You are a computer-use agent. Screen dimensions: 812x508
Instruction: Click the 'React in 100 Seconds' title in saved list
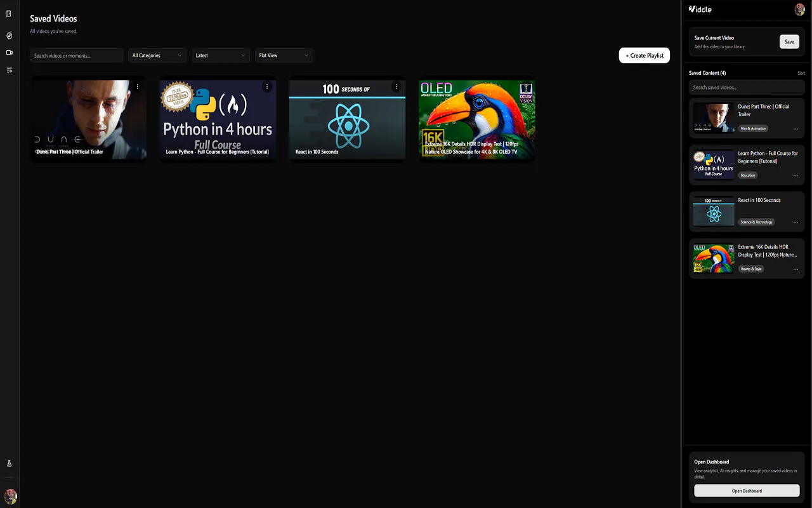759,200
